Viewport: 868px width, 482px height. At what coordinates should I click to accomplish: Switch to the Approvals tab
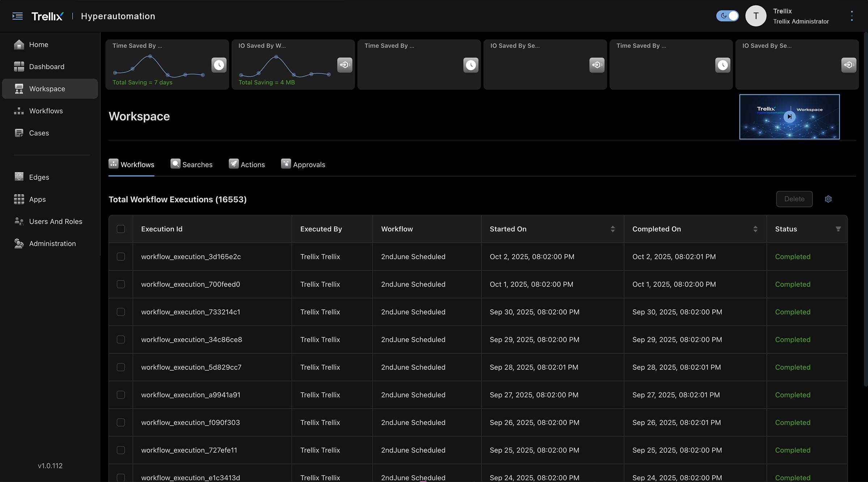pos(303,165)
